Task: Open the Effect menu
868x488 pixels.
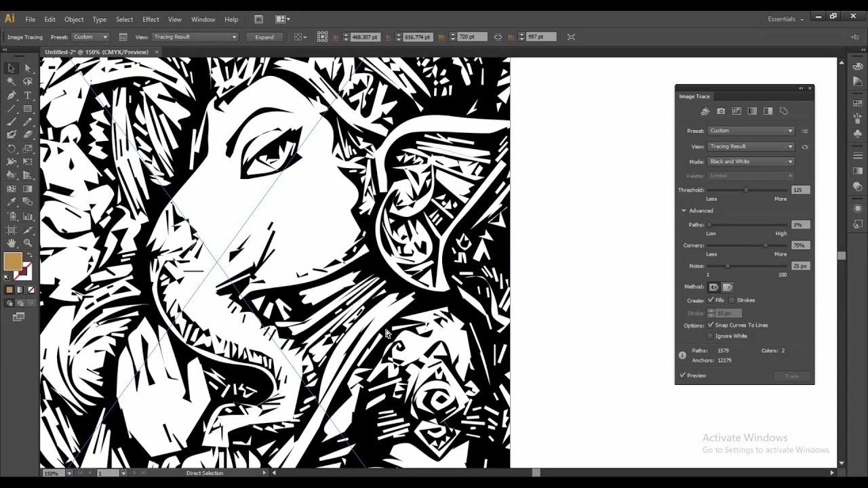Action: point(151,20)
